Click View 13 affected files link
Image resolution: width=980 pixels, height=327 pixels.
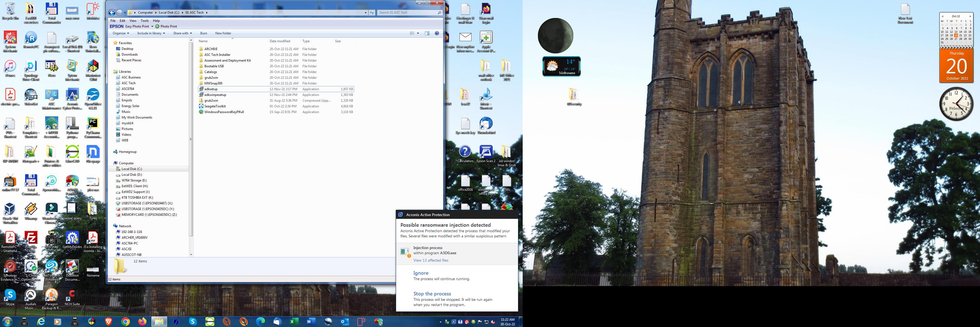click(431, 261)
